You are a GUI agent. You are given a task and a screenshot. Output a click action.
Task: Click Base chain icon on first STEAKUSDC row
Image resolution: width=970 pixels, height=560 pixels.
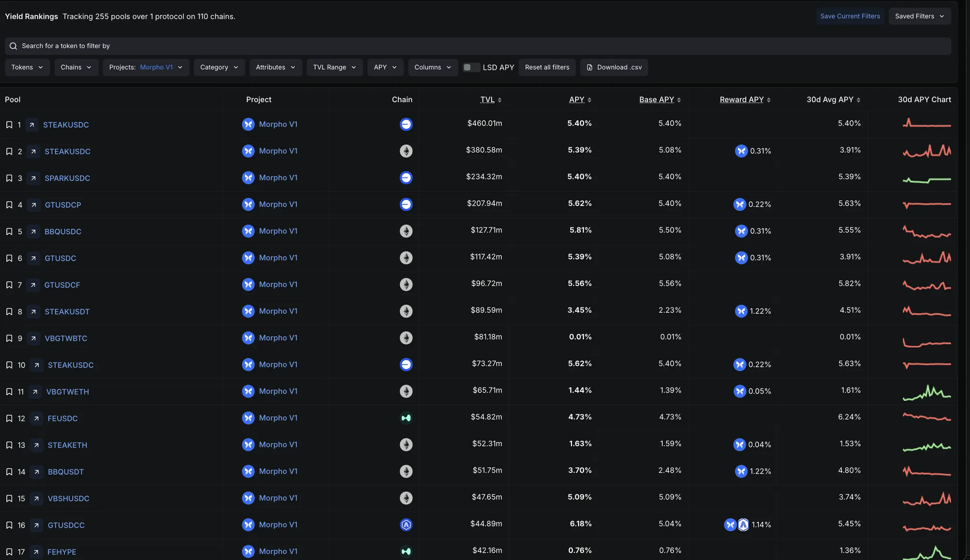coord(406,124)
